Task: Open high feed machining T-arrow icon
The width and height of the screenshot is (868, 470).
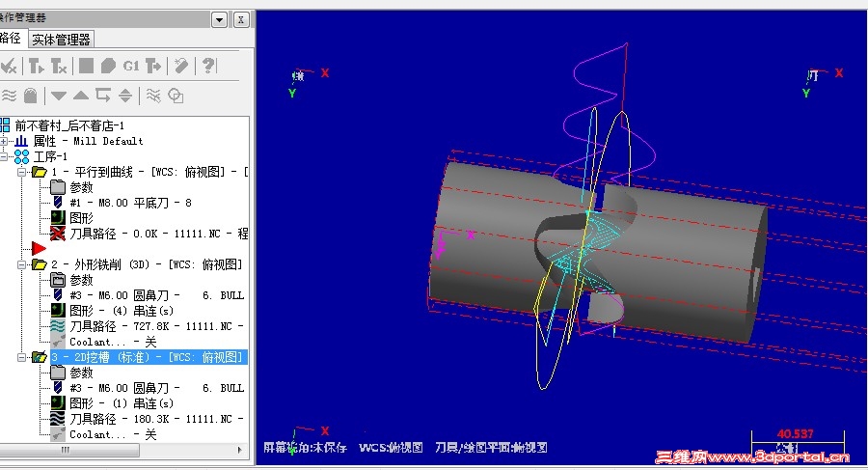Action: (x=153, y=66)
